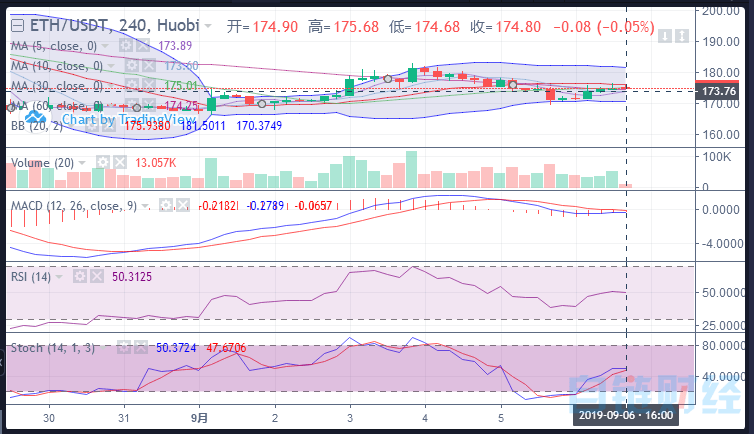This screenshot has width=754, height=434.
Task: Click the RSI value 50.3125
Action: [x=132, y=277]
